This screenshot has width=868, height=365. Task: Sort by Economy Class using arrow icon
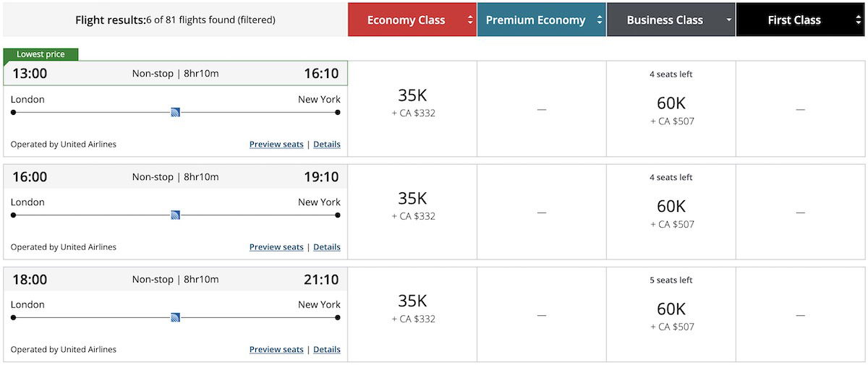pyautogui.click(x=470, y=20)
